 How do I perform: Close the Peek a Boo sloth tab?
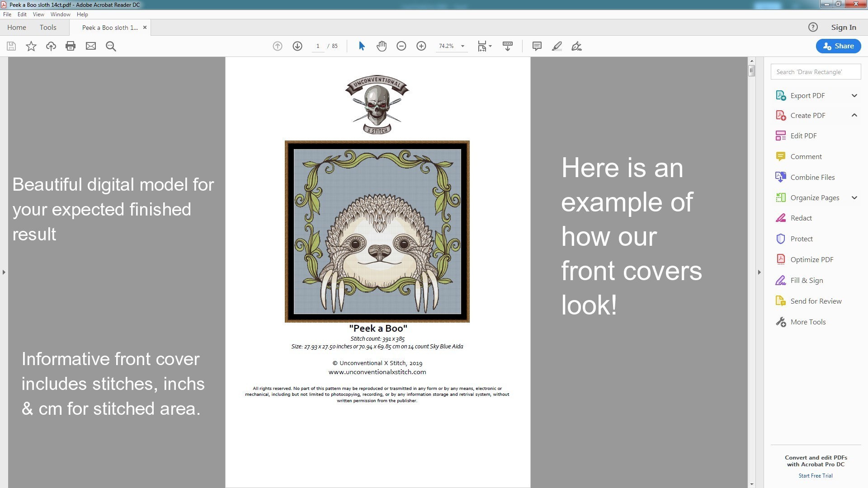pyautogui.click(x=145, y=28)
